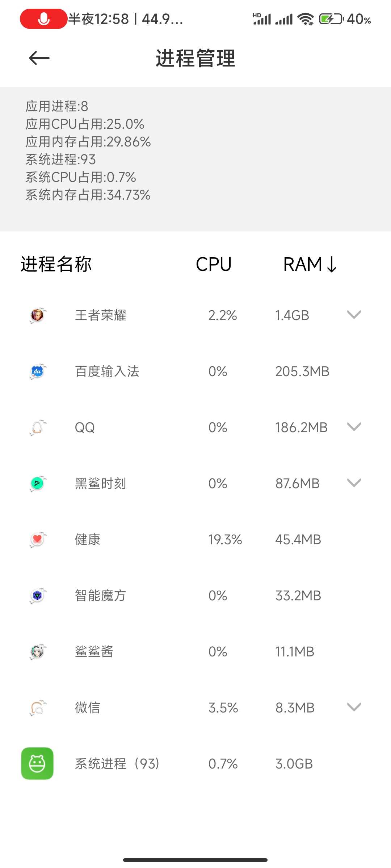Image resolution: width=391 pixels, height=868 pixels.
Task: Tap the back arrow icon
Action: coord(39,58)
